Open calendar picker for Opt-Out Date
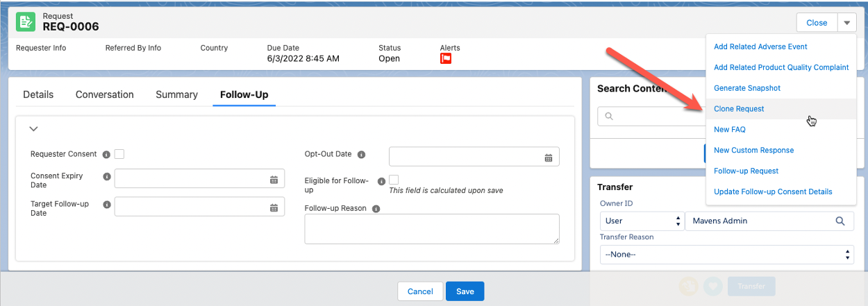The width and height of the screenshot is (868, 306). click(x=548, y=158)
